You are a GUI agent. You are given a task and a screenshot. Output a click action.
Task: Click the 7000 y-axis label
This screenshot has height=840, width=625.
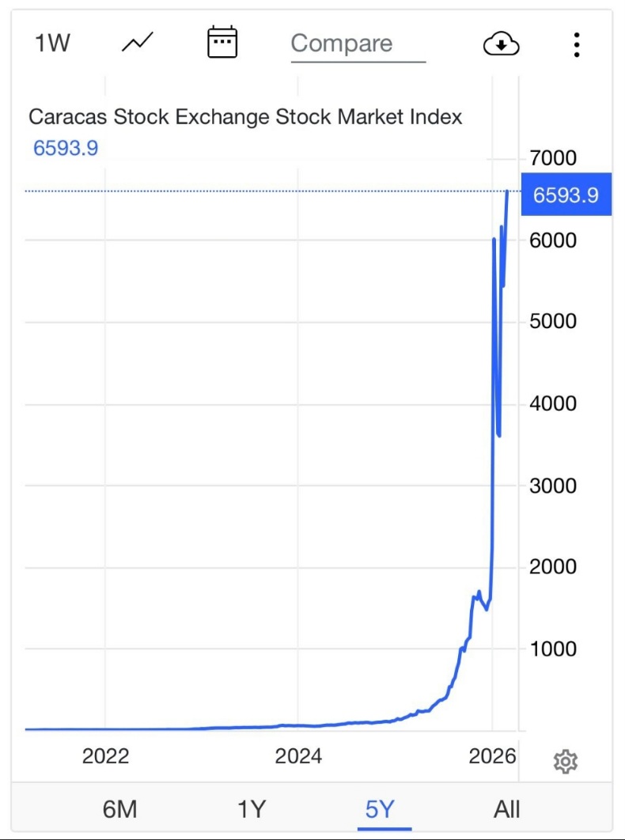(x=553, y=158)
